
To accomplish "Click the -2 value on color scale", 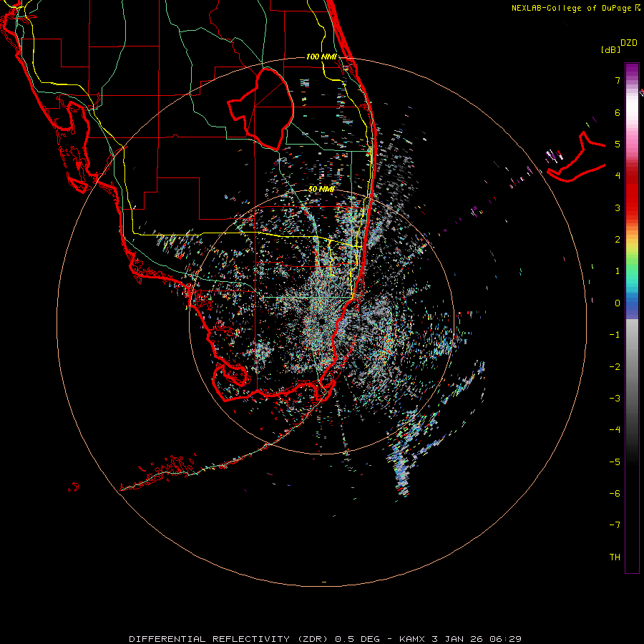I will [x=615, y=367].
